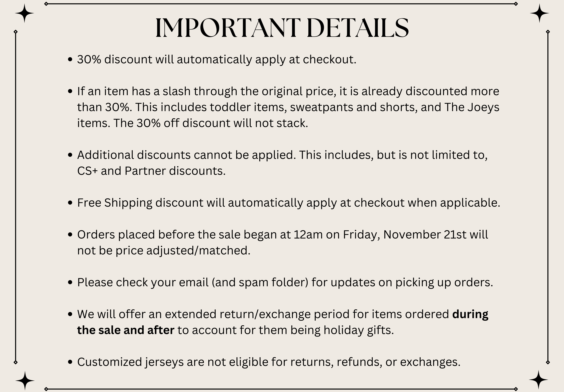This screenshot has height=392, width=564.
Task: Click the bold 'the sale and after' text
Action: coord(126,330)
